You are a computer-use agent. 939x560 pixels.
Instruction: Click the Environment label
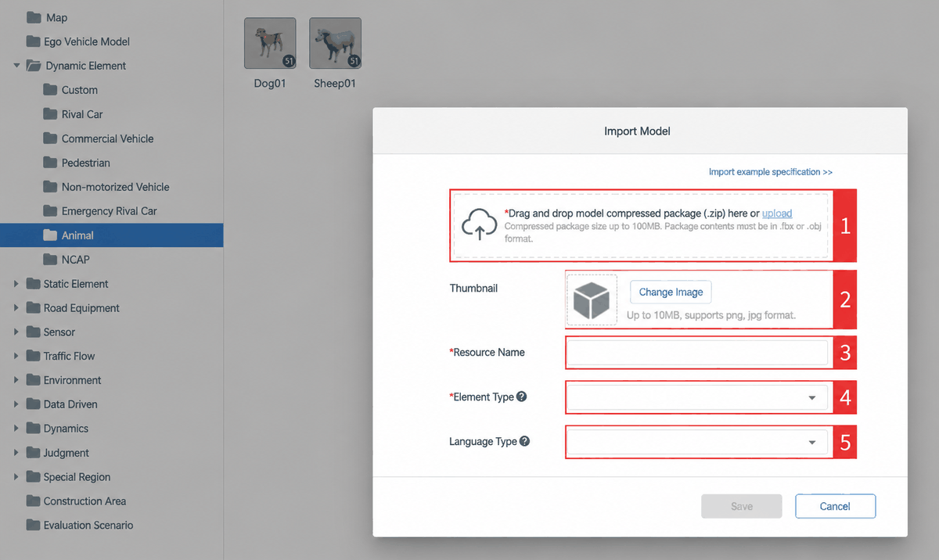[73, 380]
